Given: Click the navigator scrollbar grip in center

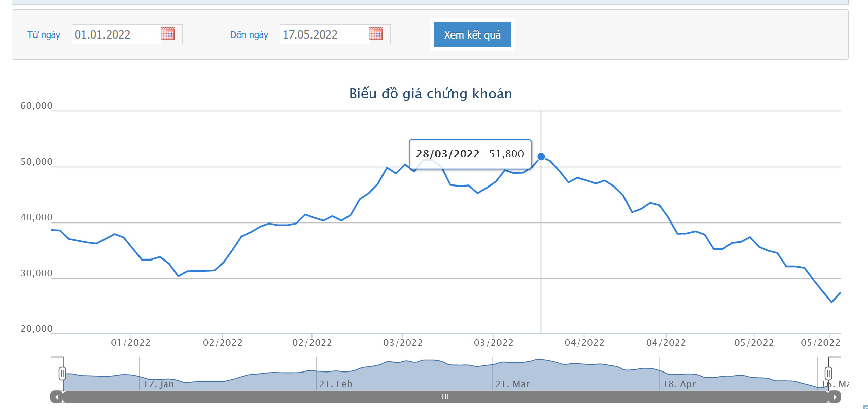Looking at the screenshot, I should (x=445, y=397).
